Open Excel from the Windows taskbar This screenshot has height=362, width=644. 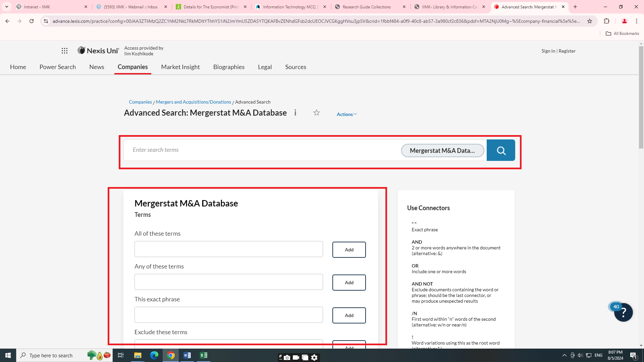[203, 355]
